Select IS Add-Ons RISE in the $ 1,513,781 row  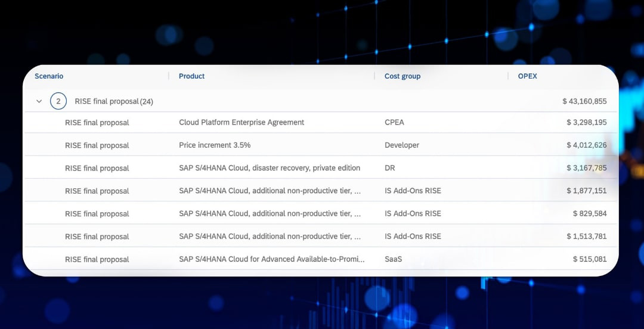pos(413,237)
